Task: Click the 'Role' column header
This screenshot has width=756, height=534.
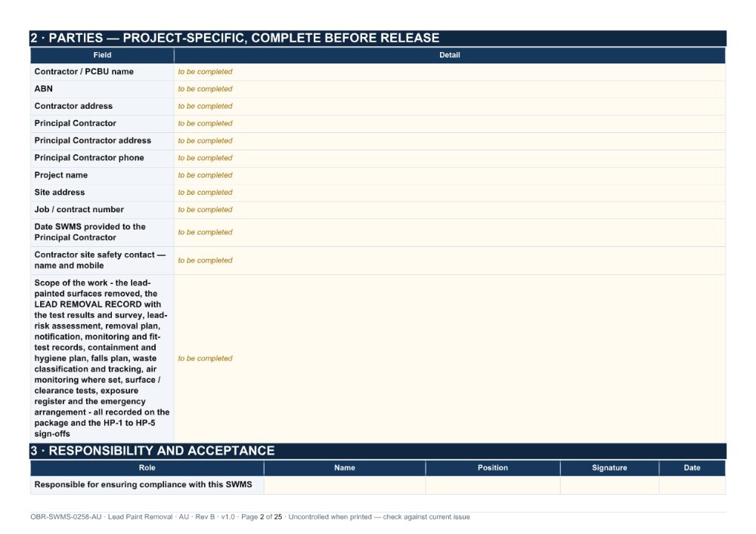Action: (x=147, y=468)
